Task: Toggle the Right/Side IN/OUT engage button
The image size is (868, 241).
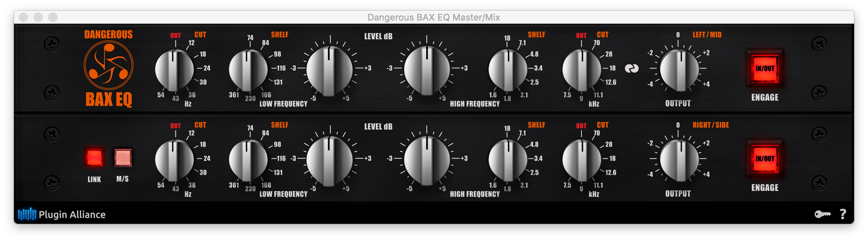Action: coord(765,159)
